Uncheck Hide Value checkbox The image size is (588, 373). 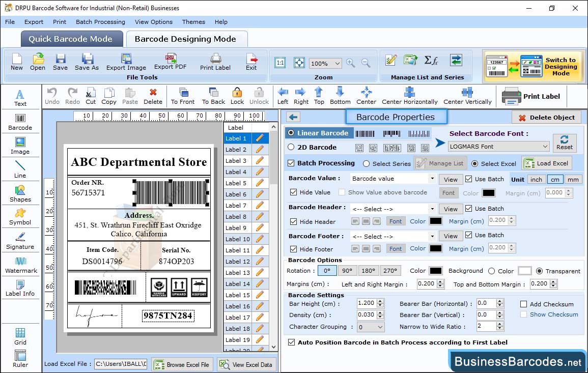click(294, 192)
